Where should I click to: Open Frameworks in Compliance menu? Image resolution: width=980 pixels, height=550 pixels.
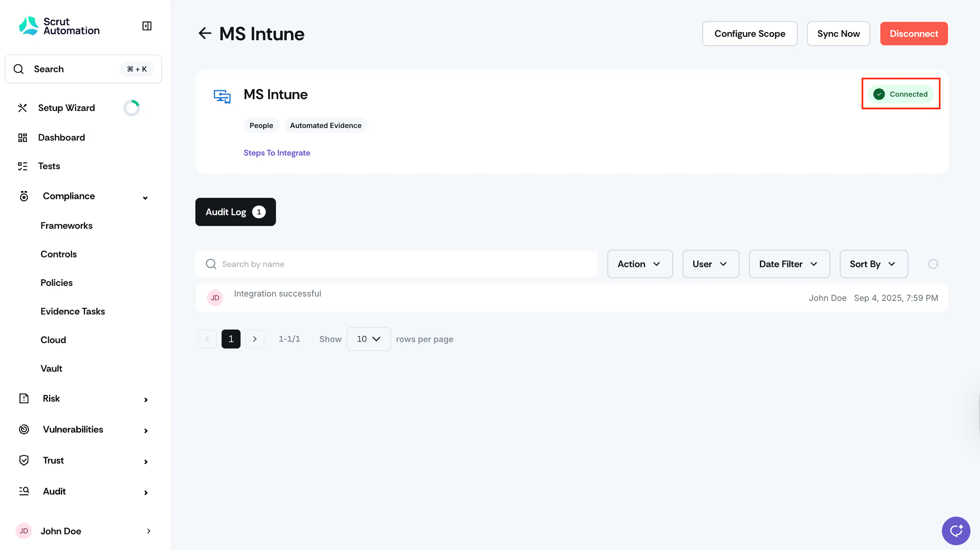pos(67,226)
